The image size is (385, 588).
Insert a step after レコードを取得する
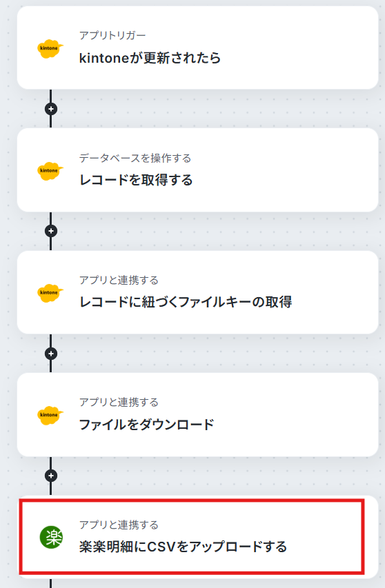click(51, 231)
